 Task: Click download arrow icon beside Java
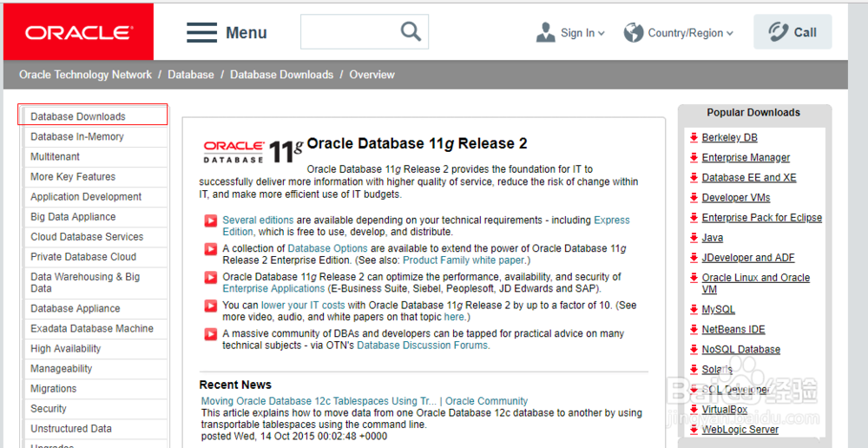[x=694, y=238]
